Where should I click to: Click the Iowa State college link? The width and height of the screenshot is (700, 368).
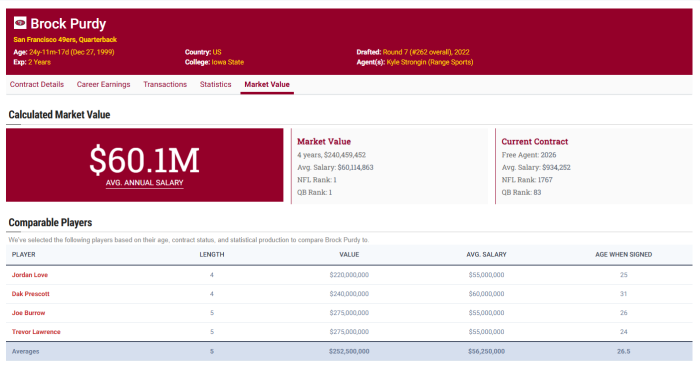pyautogui.click(x=228, y=62)
